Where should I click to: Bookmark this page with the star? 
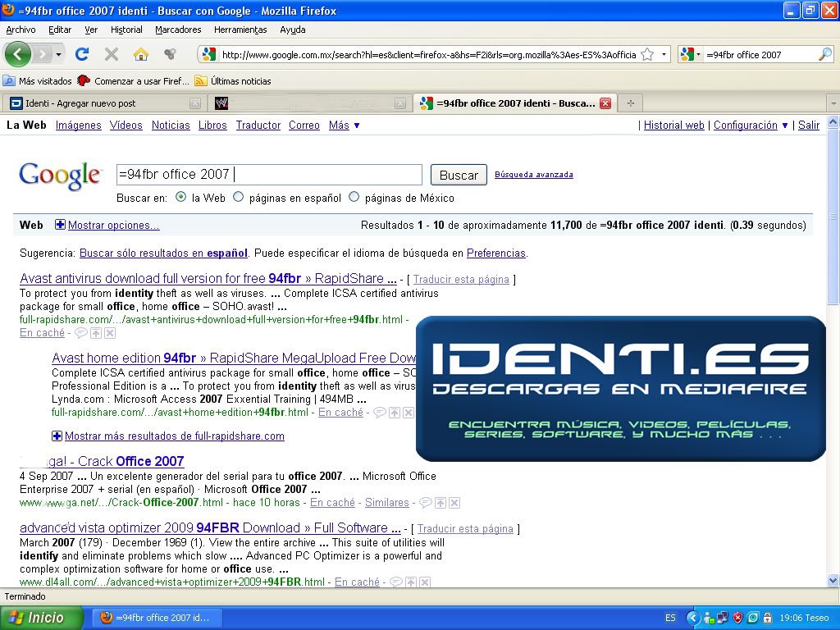coord(647,54)
